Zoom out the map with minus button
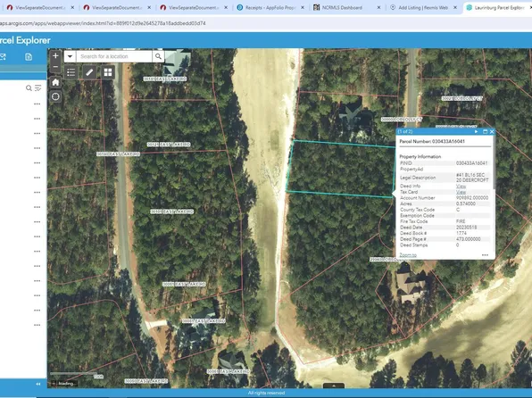This screenshot has height=398, width=532. tap(55, 67)
